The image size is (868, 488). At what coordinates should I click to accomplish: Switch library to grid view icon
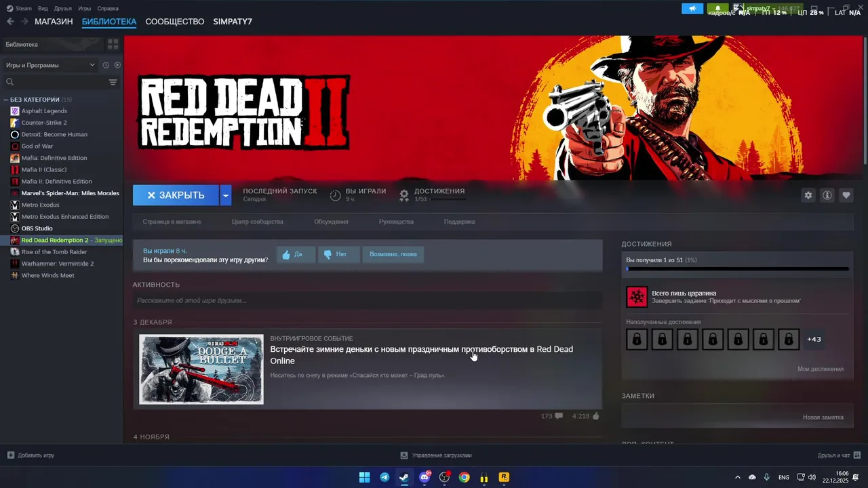tap(113, 44)
